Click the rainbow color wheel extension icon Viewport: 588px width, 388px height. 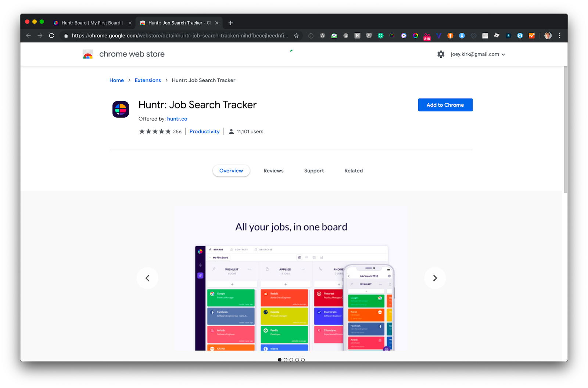[415, 36]
